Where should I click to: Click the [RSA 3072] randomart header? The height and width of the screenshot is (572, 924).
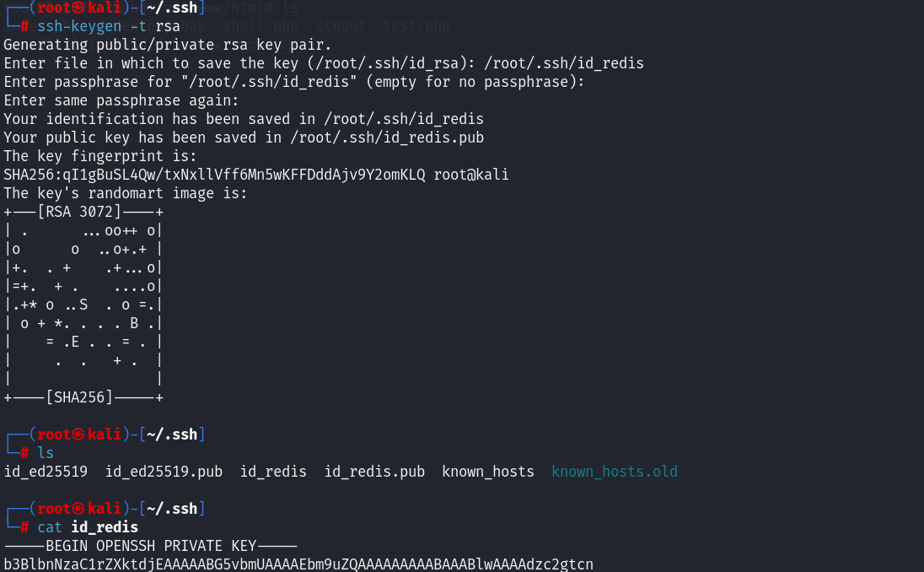point(79,212)
